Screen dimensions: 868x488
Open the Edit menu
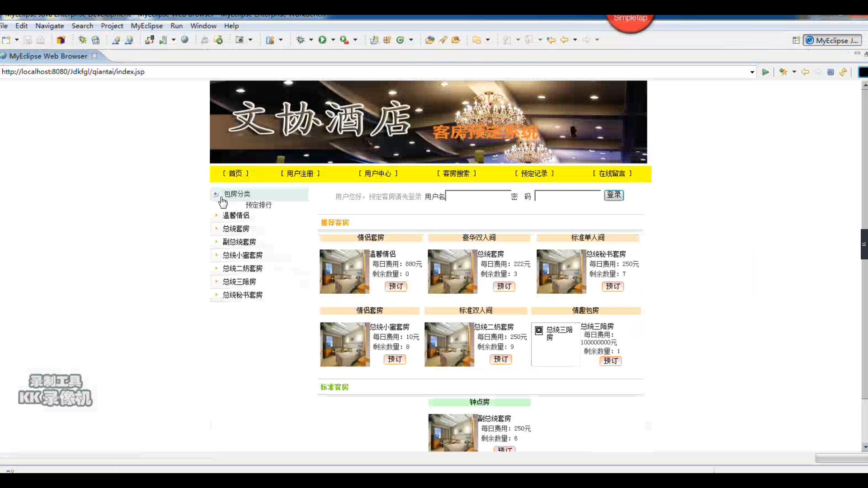pos(21,26)
